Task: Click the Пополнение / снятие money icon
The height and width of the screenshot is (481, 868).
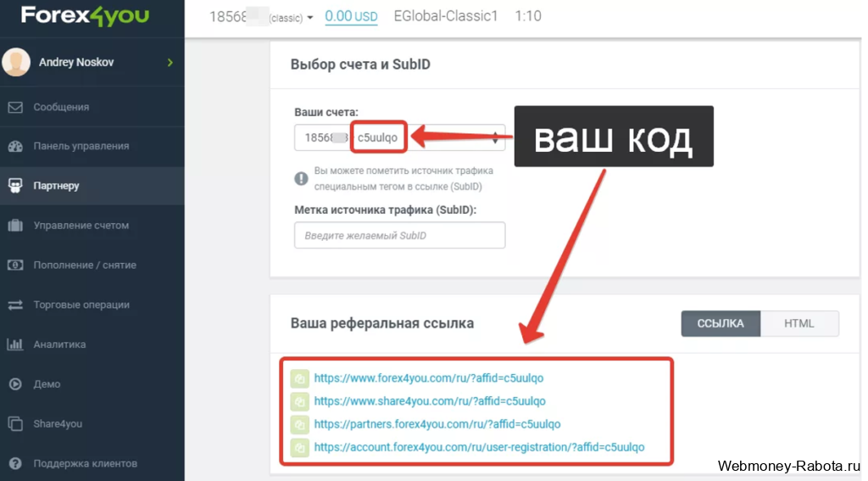Action: tap(15, 265)
